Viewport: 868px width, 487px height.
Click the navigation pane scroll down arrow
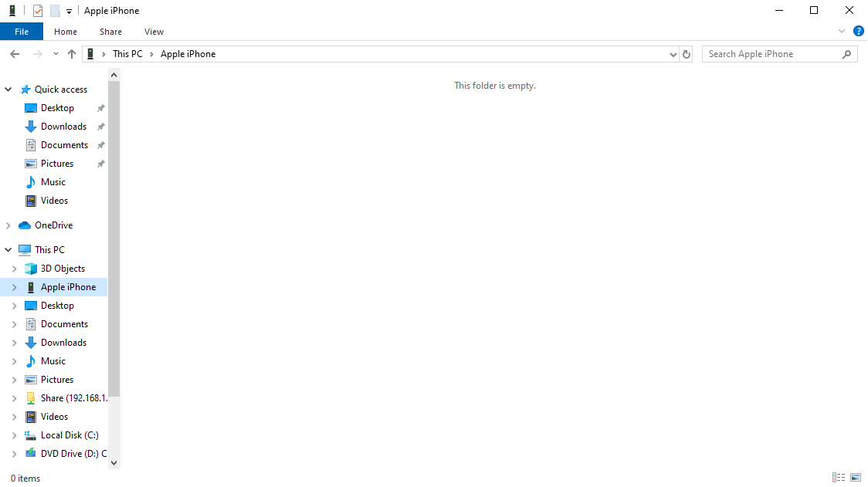coord(114,463)
